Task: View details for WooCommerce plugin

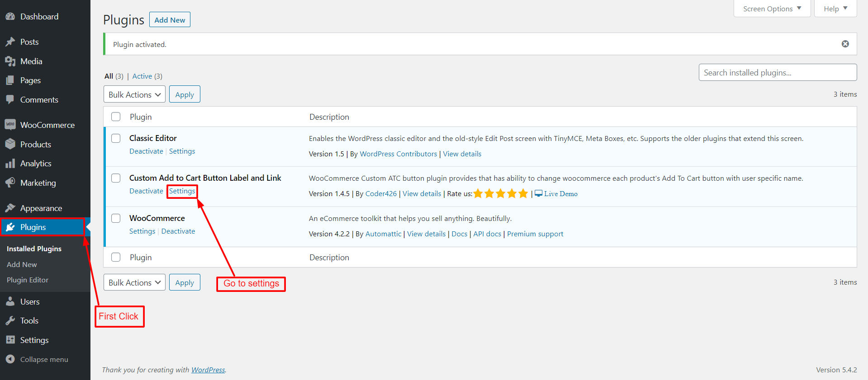Action: pyautogui.click(x=426, y=234)
